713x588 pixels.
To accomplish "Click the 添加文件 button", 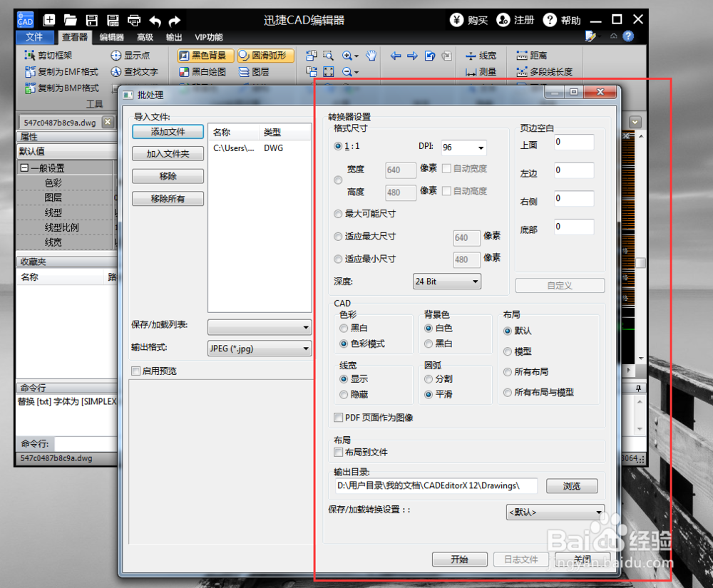I will coord(168,132).
